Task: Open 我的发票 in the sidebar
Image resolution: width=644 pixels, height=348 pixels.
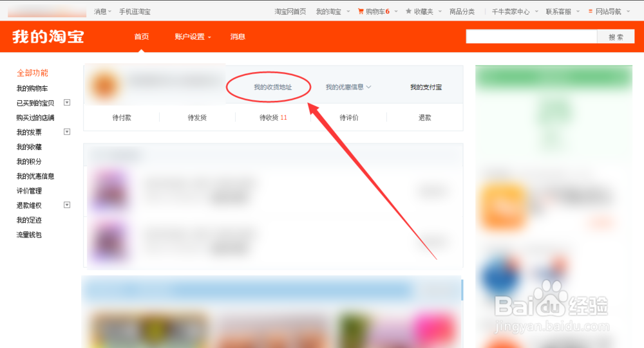Action: [x=29, y=132]
